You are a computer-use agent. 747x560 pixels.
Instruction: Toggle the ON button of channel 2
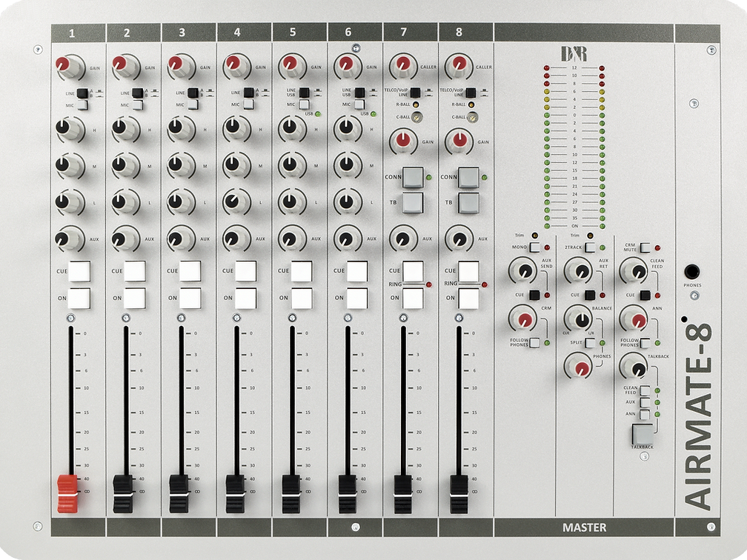point(135,299)
